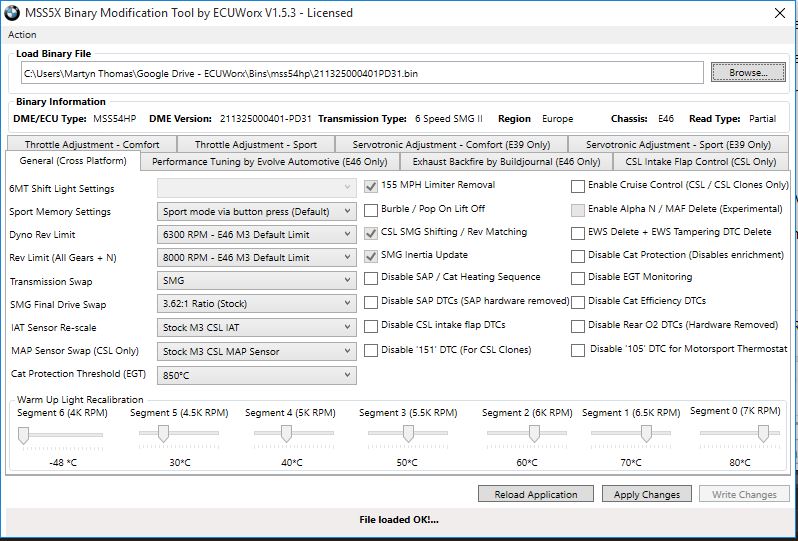Enable EWS Delete checkbox
798x541 pixels.
578,232
